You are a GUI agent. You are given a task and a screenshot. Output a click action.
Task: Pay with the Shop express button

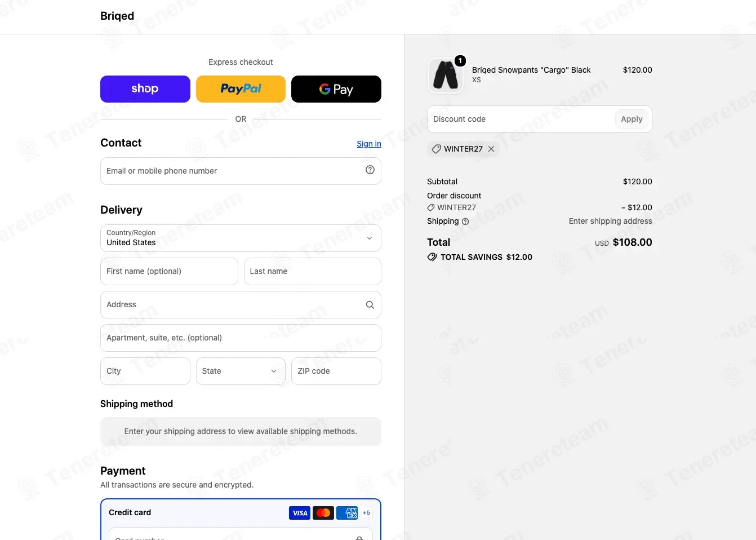pyautogui.click(x=145, y=89)
